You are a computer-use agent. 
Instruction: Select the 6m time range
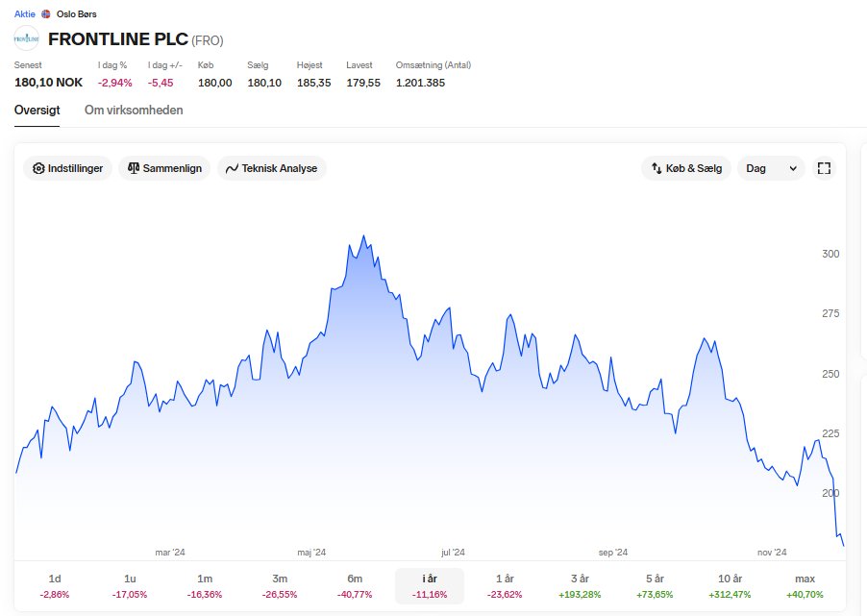tap(355, 586)
